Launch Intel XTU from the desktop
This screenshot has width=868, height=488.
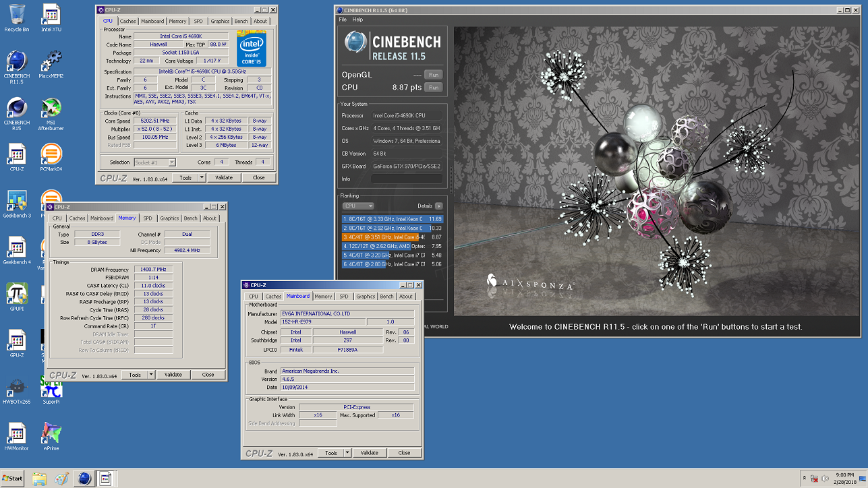tap(51, 18)
